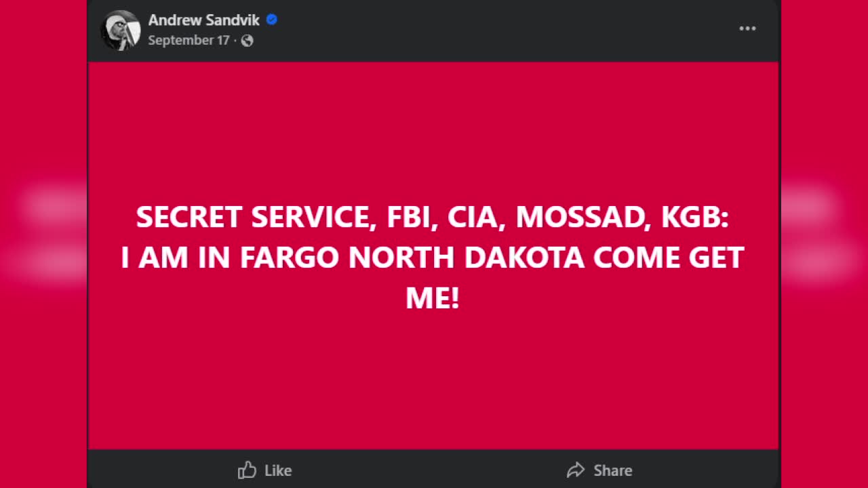Screen dimensions: 868x488
Task: Open Andrew Sandvik's profile picture
Action: tap(121, 30)
